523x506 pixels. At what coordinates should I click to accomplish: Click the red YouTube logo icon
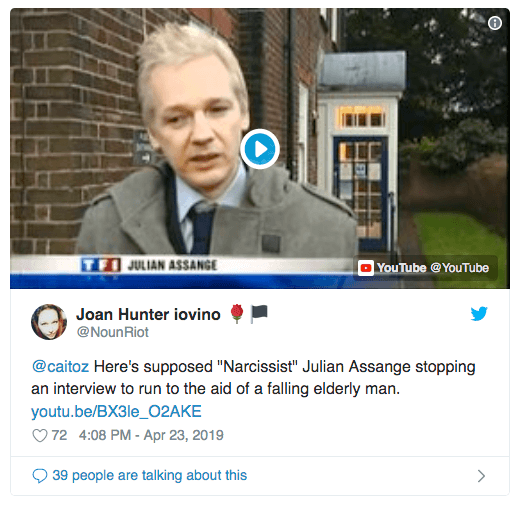366,268
